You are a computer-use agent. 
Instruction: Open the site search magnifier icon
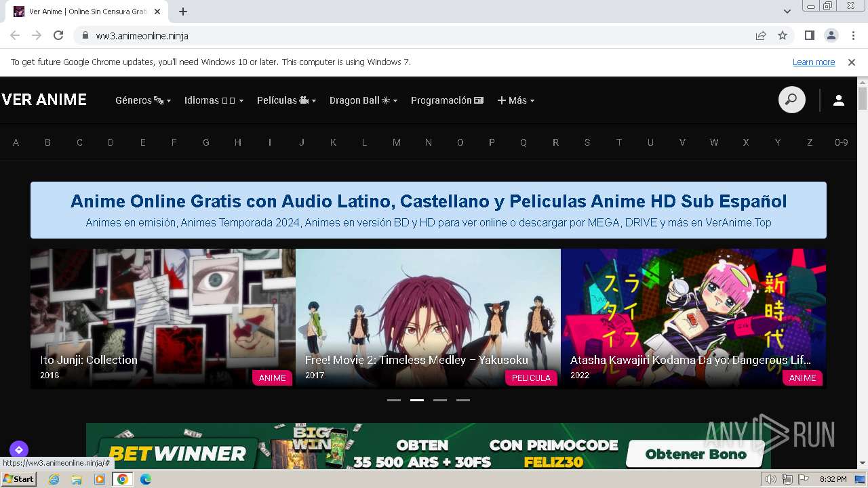pyautogui.click(x=791, y=100)
